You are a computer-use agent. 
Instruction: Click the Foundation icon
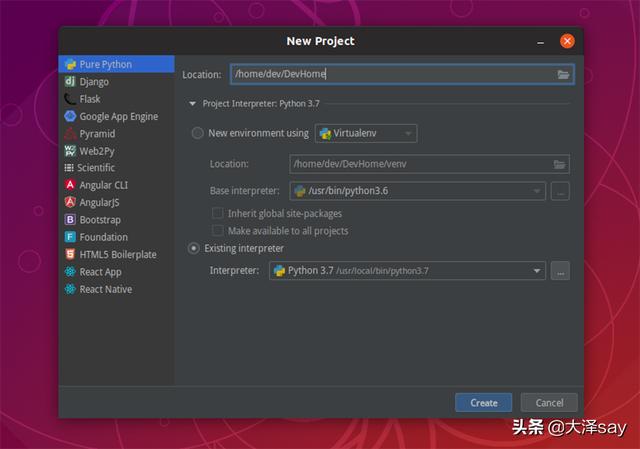[70, 237]
